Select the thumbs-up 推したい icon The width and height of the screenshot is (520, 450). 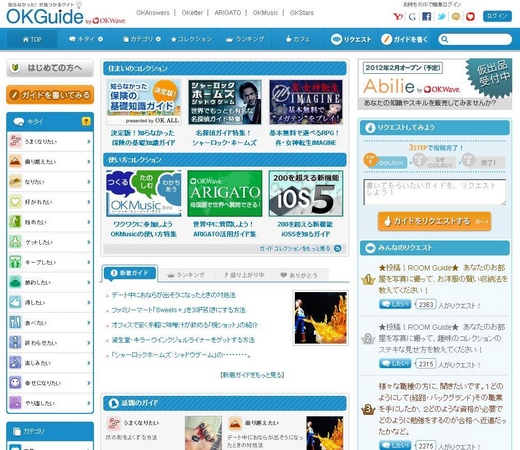click(x=15, y=302)
